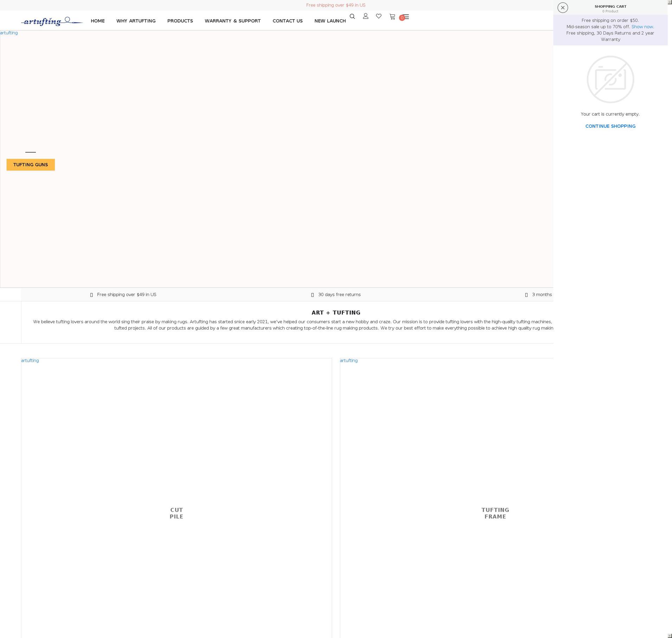Image resolution: width=672 pixels, height=638 pixels.
Task: Click the TUFTING GUNS button
Action: pos(31,165)
